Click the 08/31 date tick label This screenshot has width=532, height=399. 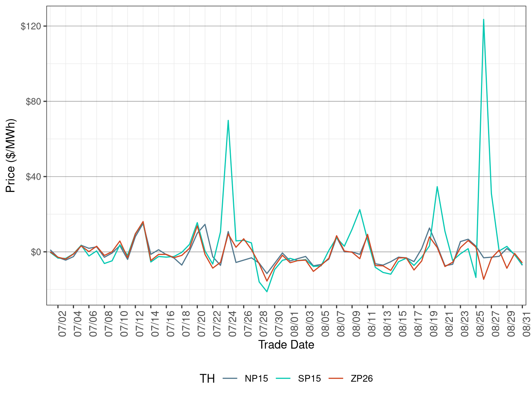click(x=526, y=323)
